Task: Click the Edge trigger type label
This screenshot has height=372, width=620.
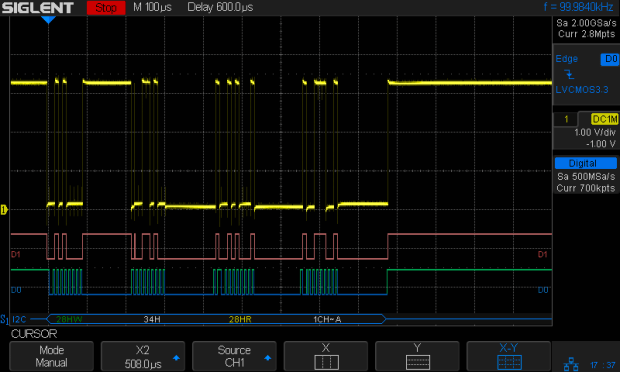Action: tap(567, 59)
